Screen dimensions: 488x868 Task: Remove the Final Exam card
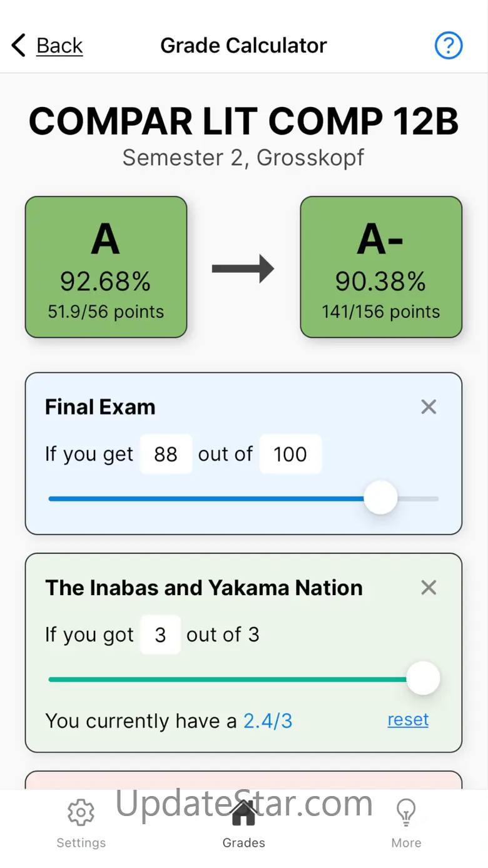pyautogui.click(x=429, y=407)
